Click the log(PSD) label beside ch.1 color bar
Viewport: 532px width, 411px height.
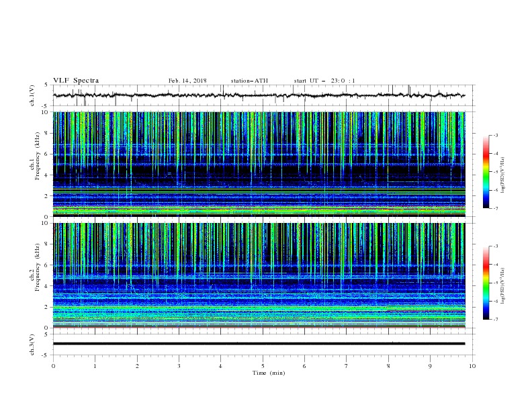coord(503,175)
